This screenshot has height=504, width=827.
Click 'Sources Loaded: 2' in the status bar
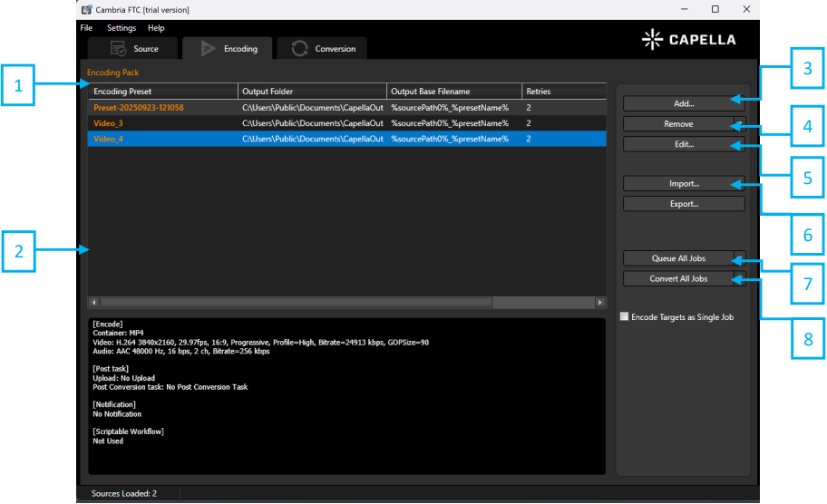click(x=124, y=493)
